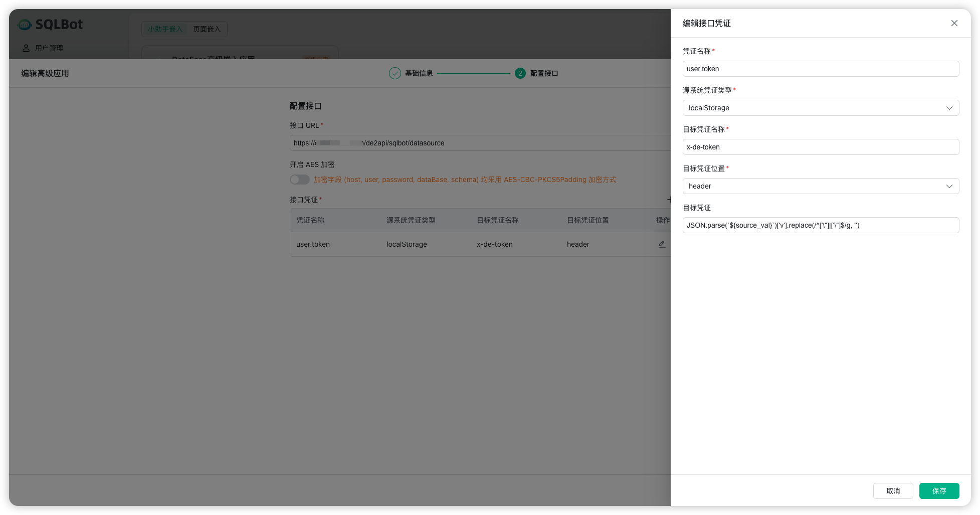This screenshot has width=980, height=515.
Task: Click the 凭证名称 input showing user.token
Action: pos(821,69)
